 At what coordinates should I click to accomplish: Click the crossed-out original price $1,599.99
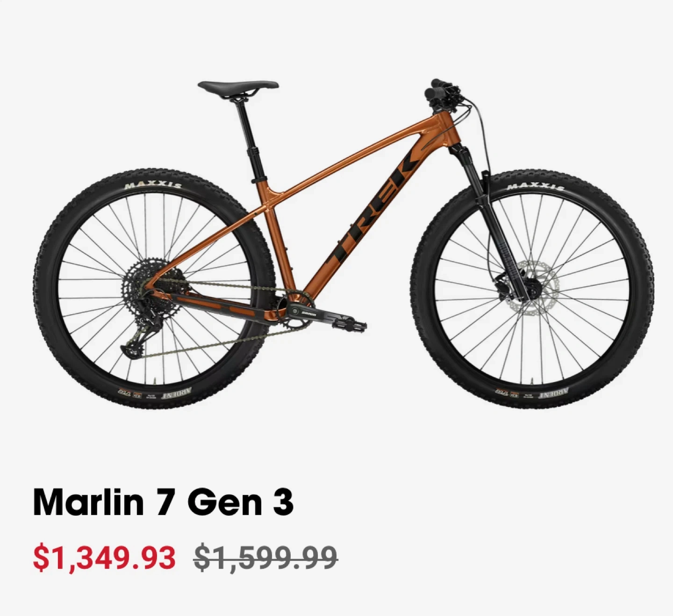pos(265,558)
